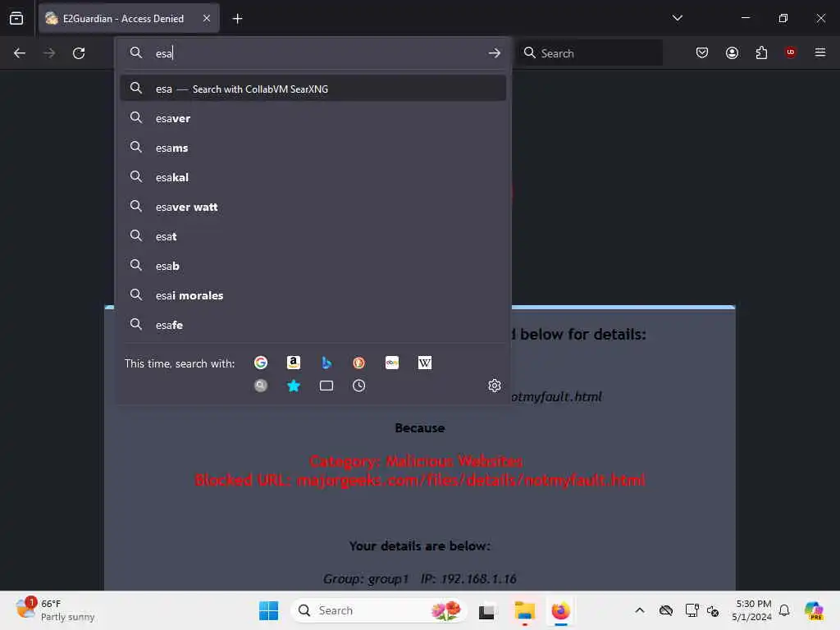Screen dimensions: 840x630
Task: Search this time with Wikipedia
Action: click(x=425, y=363)
